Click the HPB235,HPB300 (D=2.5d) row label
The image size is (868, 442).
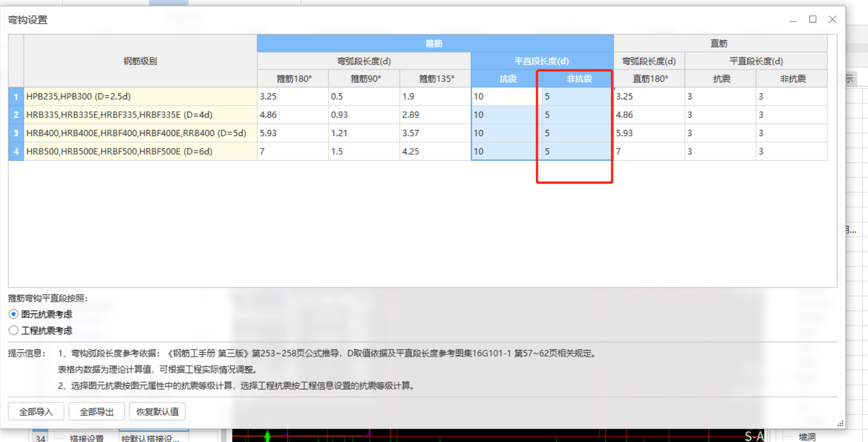(140, 97)
